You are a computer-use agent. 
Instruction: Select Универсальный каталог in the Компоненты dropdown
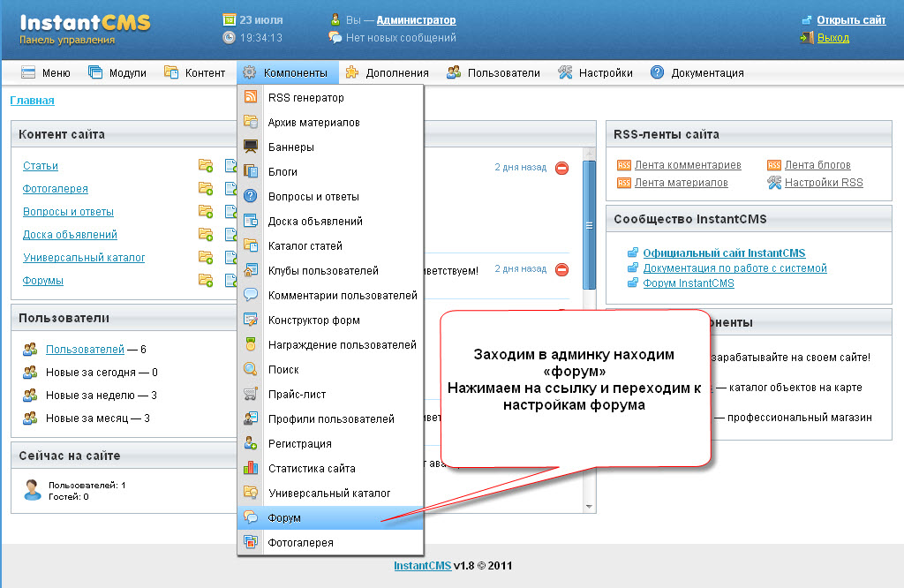click(x=330, y=493)
